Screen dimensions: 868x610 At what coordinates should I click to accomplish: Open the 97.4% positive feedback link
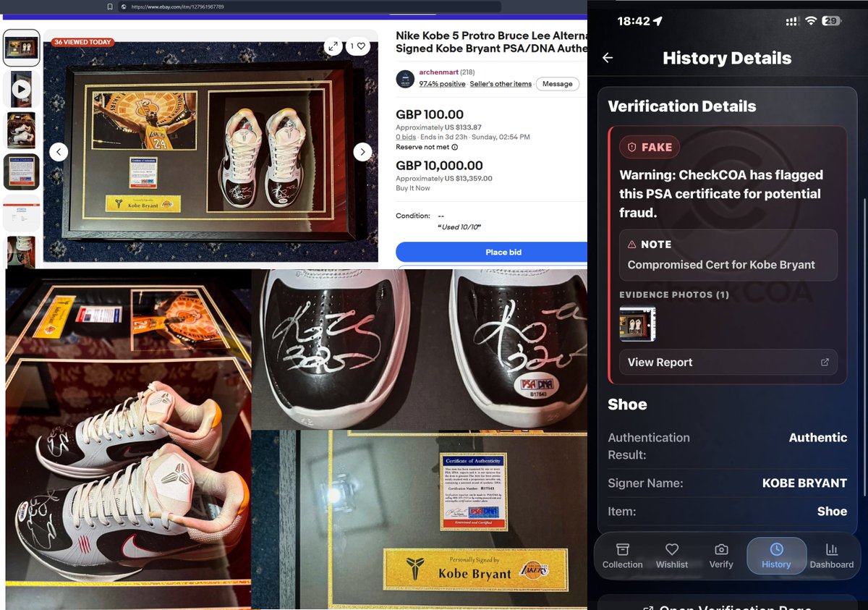tap(442, 84)
